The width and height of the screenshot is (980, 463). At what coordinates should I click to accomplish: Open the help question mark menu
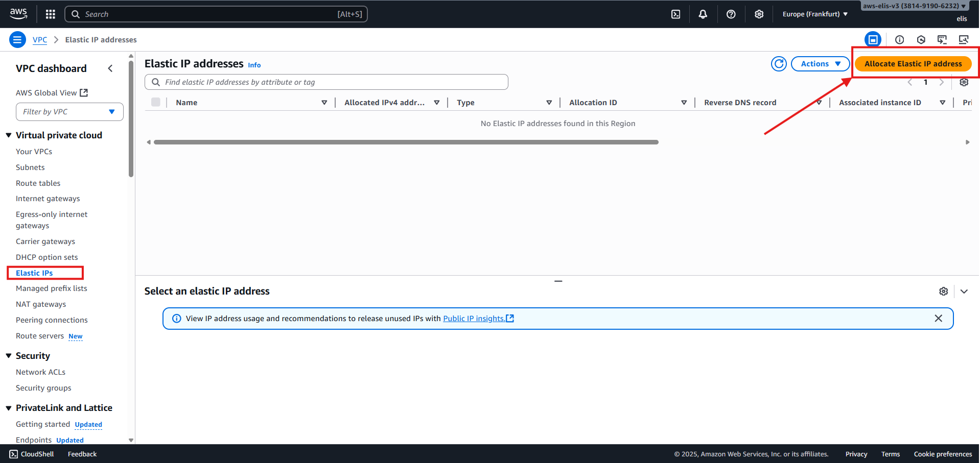point(731,14)
